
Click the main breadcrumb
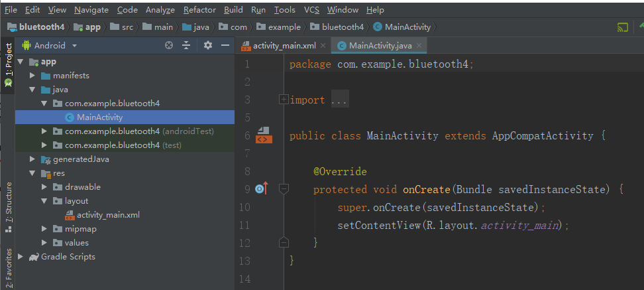click(x=158, y=27)
